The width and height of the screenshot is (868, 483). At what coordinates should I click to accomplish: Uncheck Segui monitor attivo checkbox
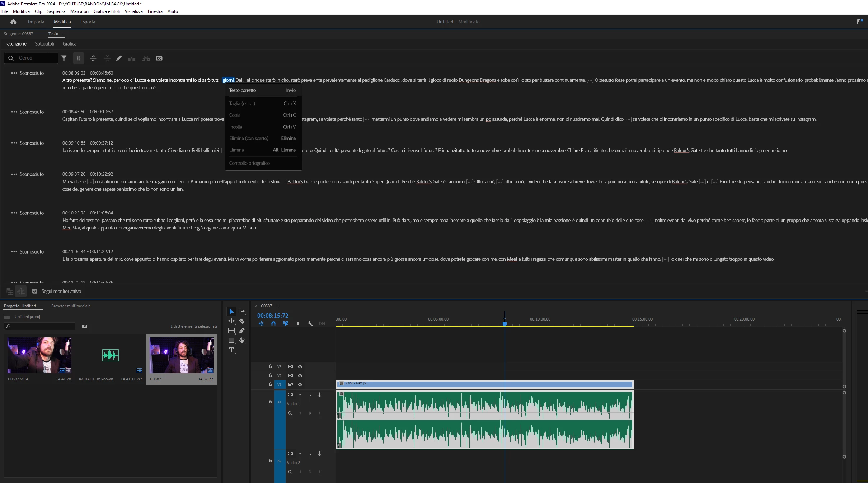(x=35, y=291)
